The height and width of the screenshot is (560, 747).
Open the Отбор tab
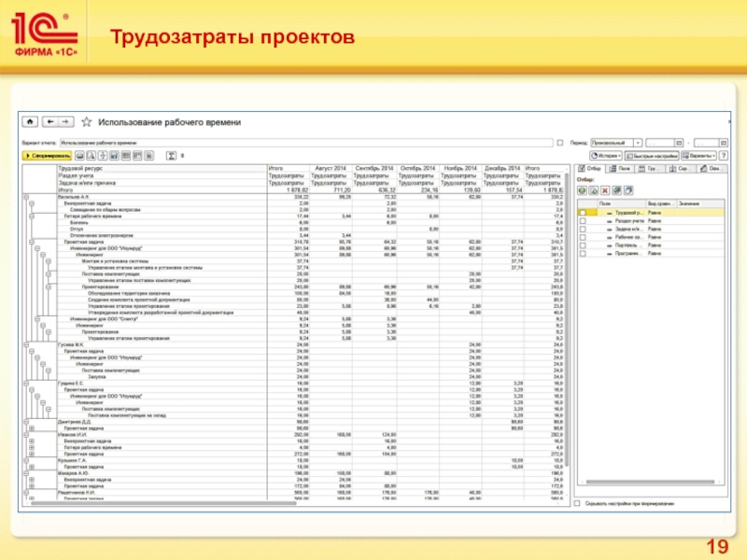coord(589,169)
